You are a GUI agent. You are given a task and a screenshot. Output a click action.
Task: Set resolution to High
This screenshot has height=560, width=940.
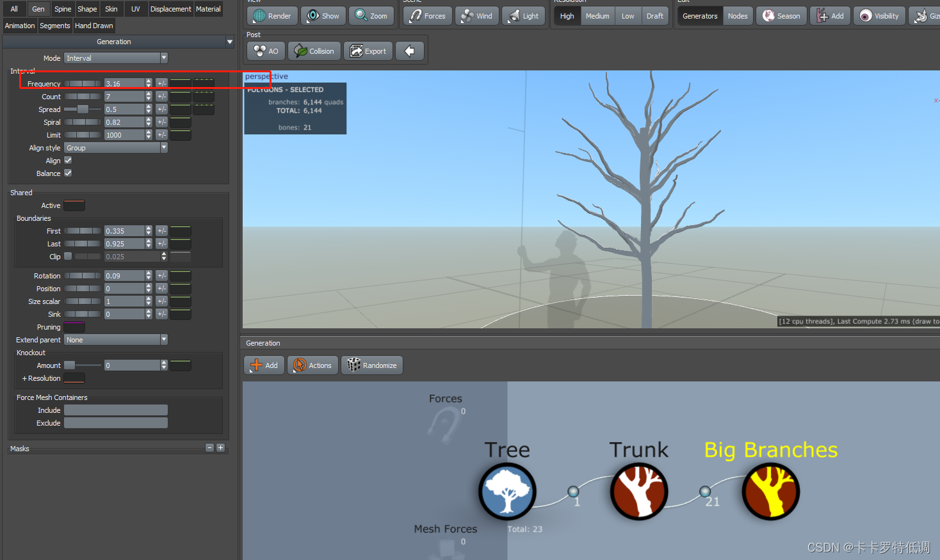pos(567,16)
